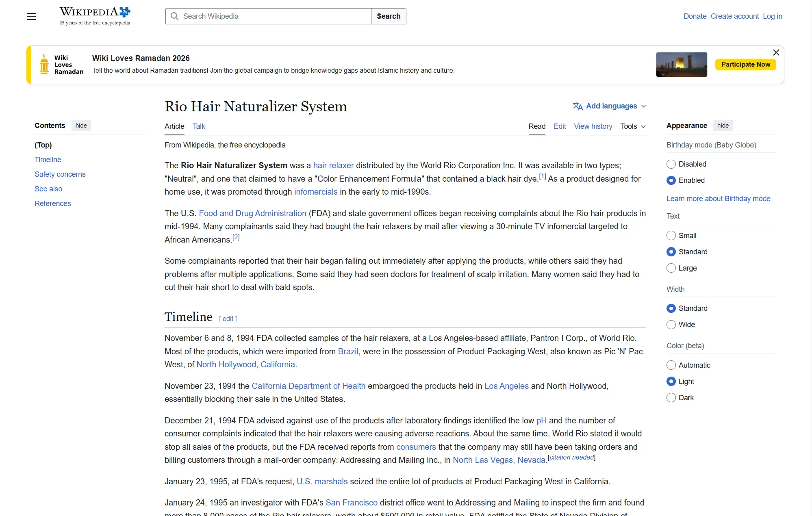Switch to the Talk tab
Screen dimensions: 812x516
(199, 126)
